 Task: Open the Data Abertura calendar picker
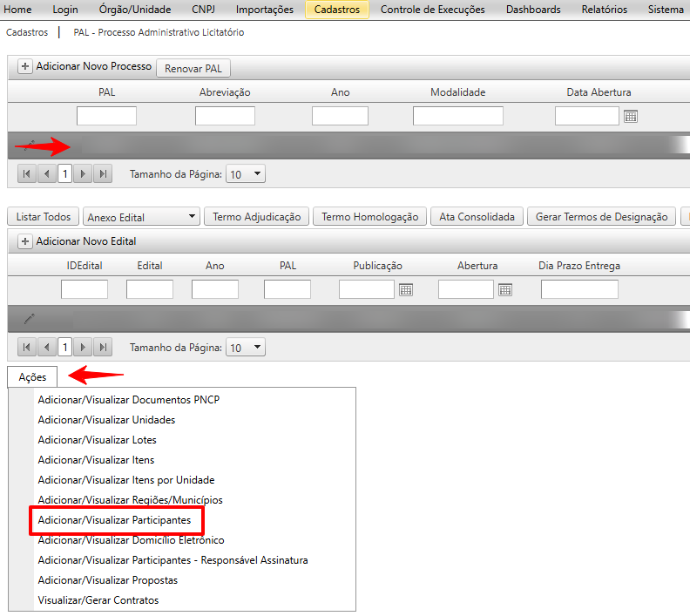(x=631, y=116)
